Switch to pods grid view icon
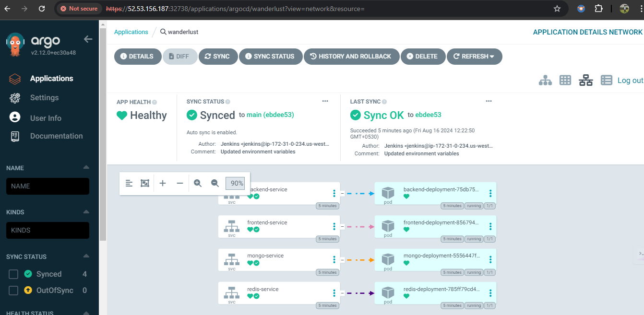 (x=565, y=80)
